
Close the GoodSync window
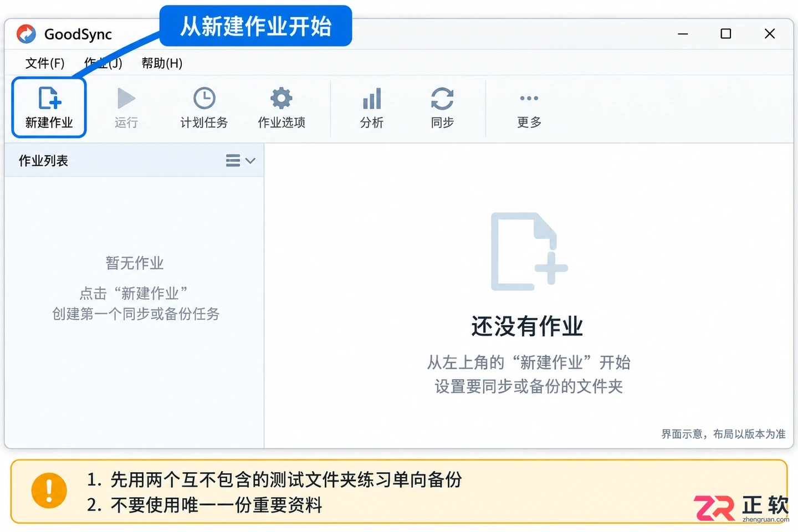(770, 34)
